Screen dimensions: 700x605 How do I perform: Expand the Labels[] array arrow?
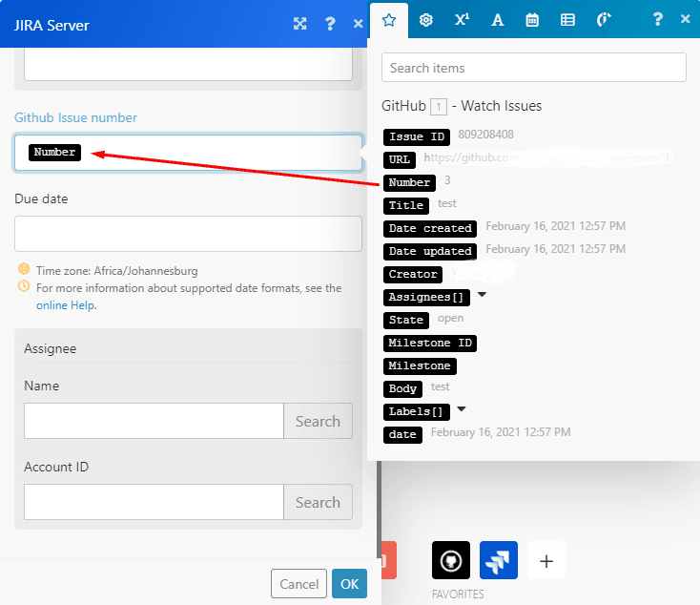[462, 409]
